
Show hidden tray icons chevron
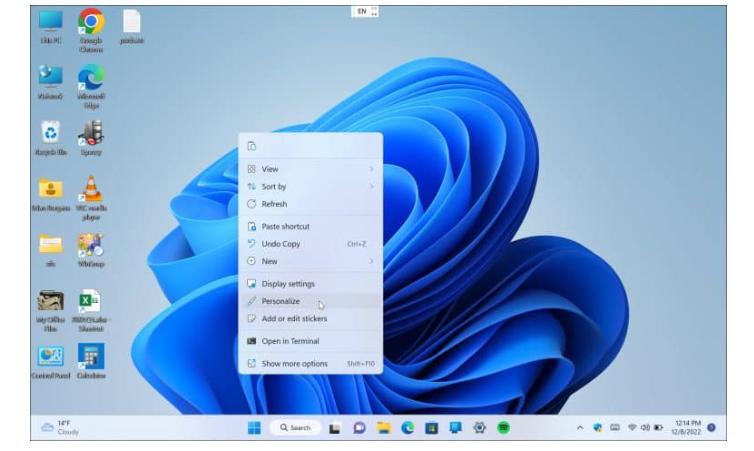[580, 427]
